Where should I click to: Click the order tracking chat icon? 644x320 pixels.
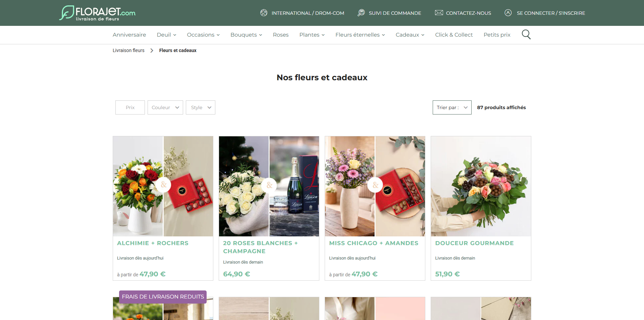(361, 13)
